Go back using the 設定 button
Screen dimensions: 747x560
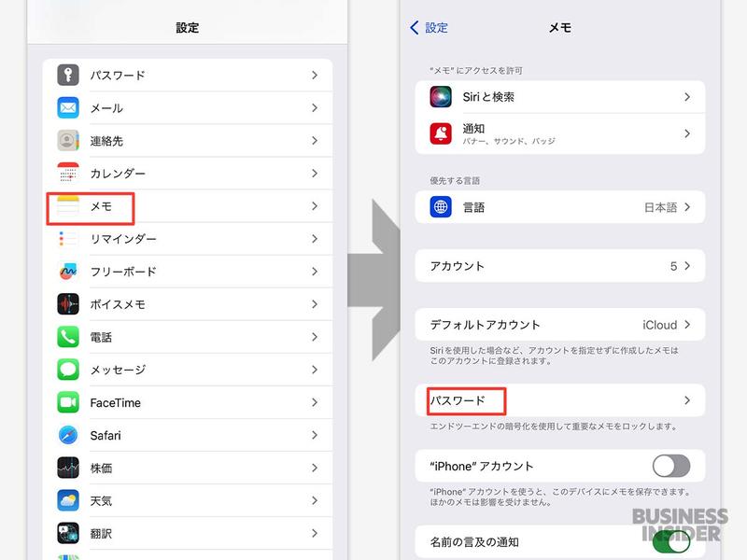pos(429,28)
